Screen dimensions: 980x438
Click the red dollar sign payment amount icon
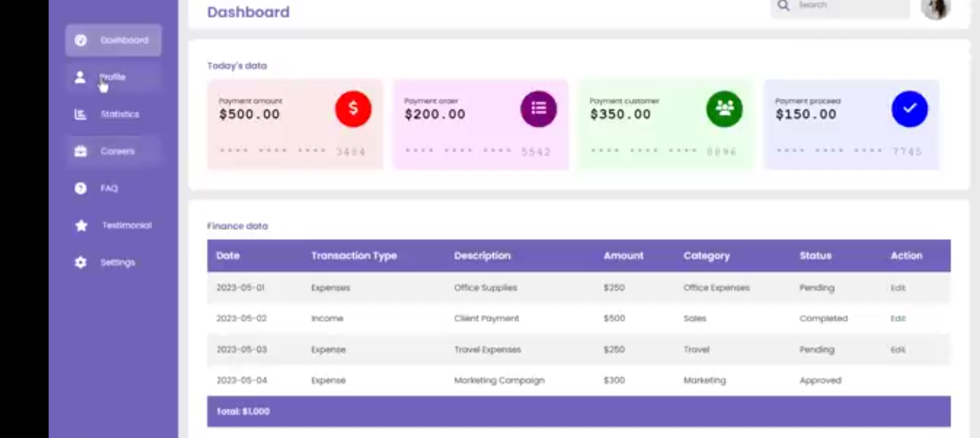(x=353, y=109)
